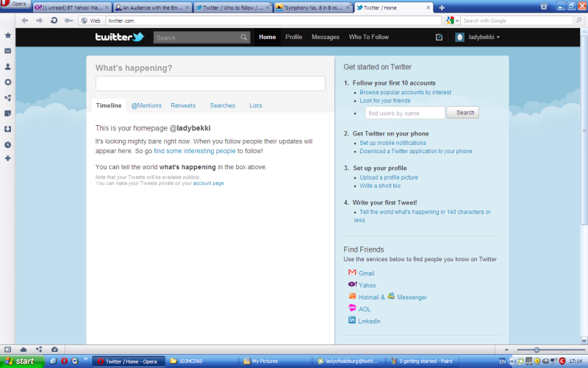The width and height of the screenshot is (588, 368).
Task: Open the Opera notes panel icon
Action: (7, 113)
